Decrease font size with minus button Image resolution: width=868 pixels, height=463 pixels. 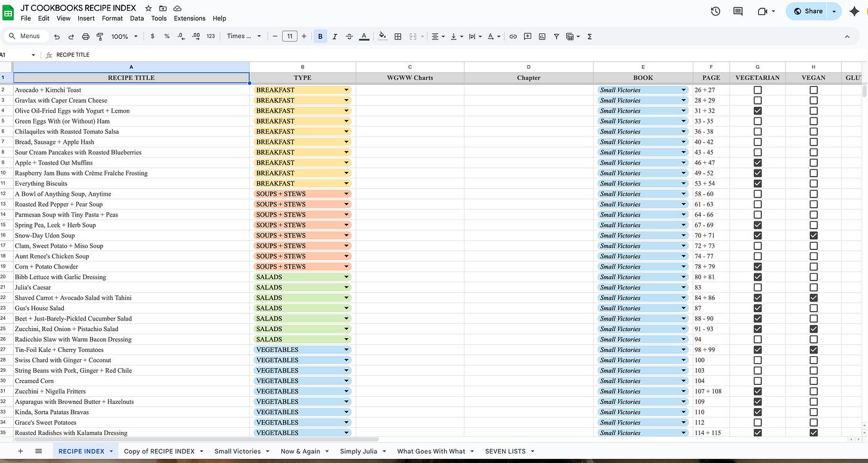coord(275,36)
